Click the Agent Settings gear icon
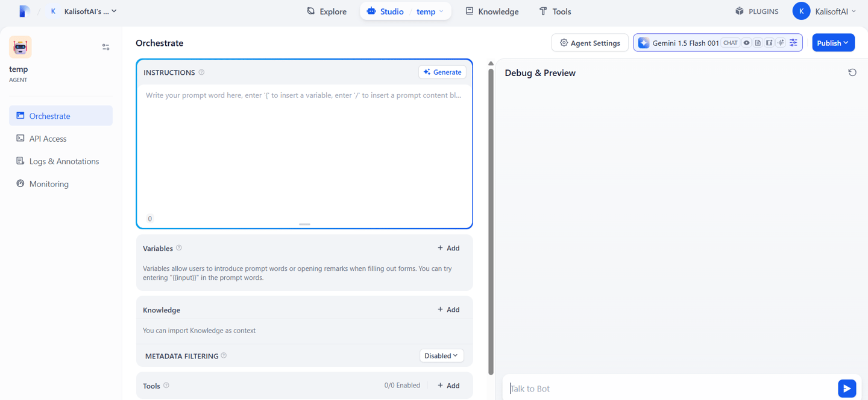This screenshot has height=400, width=868. 564,43
